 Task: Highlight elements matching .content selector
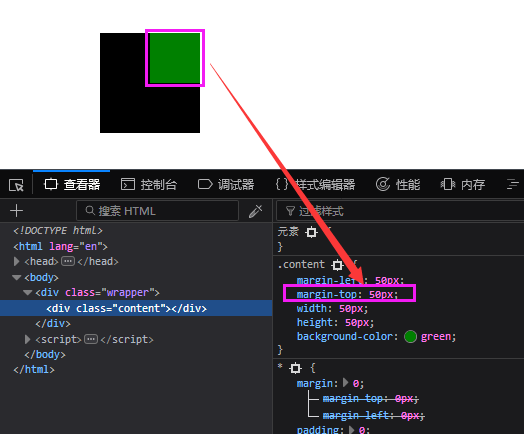[x=337, y=265]
